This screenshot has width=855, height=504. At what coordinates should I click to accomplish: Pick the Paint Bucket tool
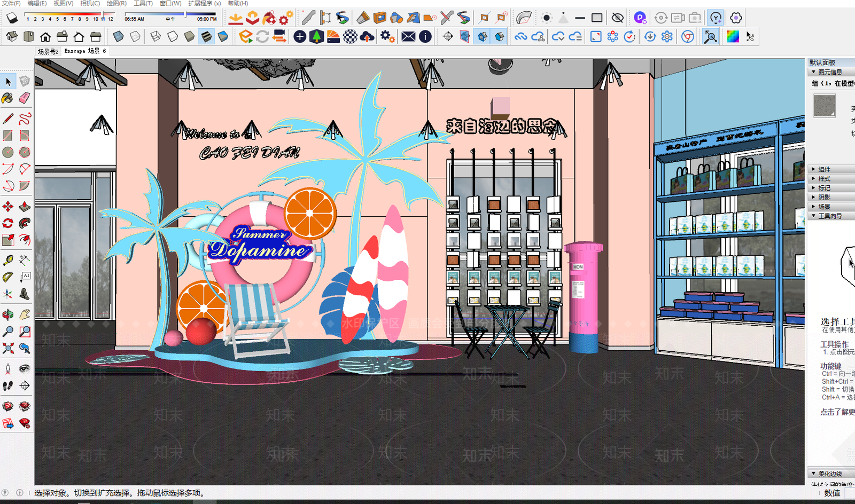8,98
